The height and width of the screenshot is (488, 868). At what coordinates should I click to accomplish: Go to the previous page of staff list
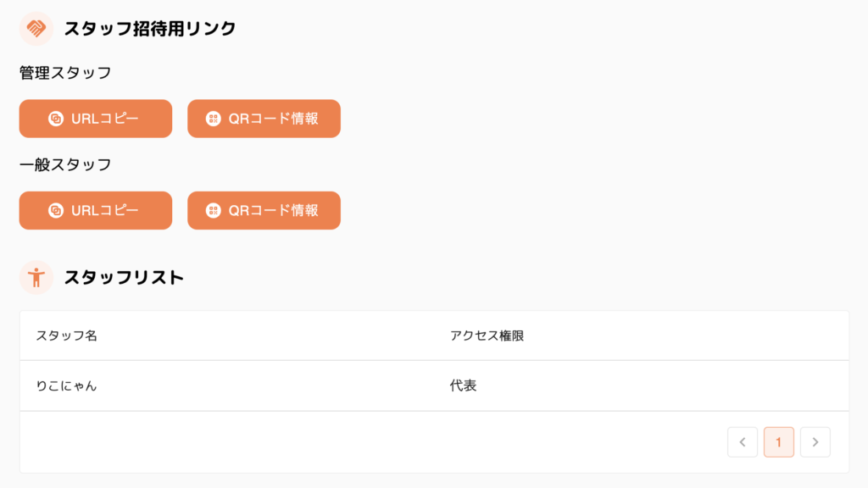point(743,441)
